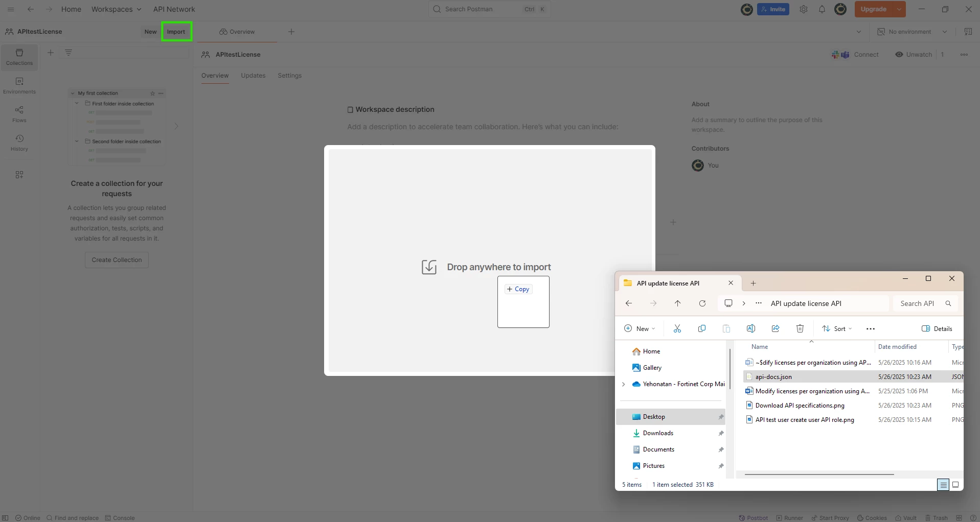Open Postbot in Postman status bar
The height and width of the screenshot is (522, 980).
point(753,518)
